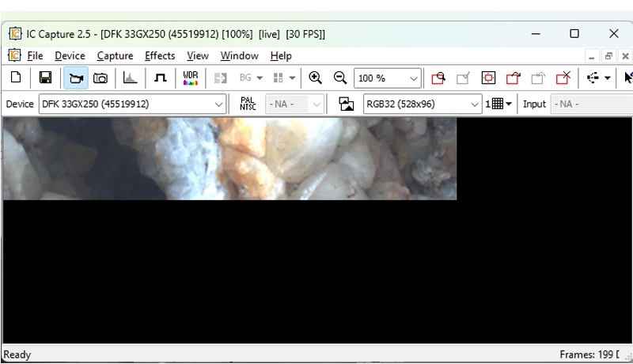This screenshot has height=364, width=633.
Task: Click the Zoom out magnifier
Action: tap(340, 78)
